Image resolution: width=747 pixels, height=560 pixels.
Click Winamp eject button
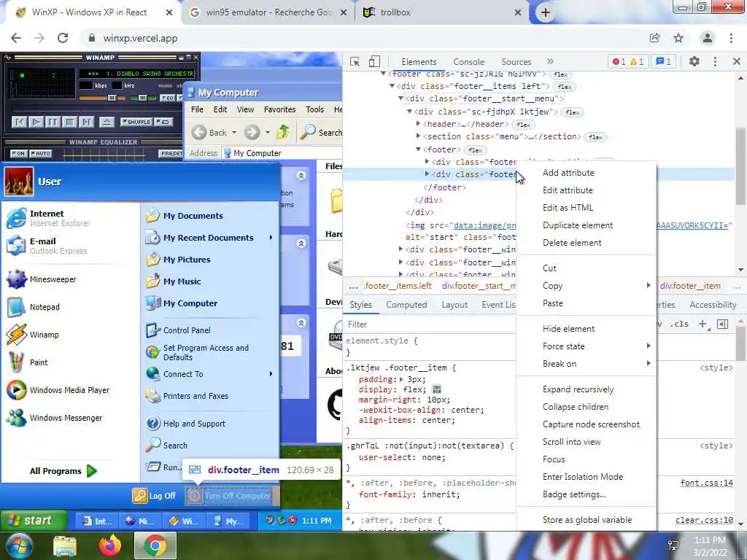coord(107,122)
